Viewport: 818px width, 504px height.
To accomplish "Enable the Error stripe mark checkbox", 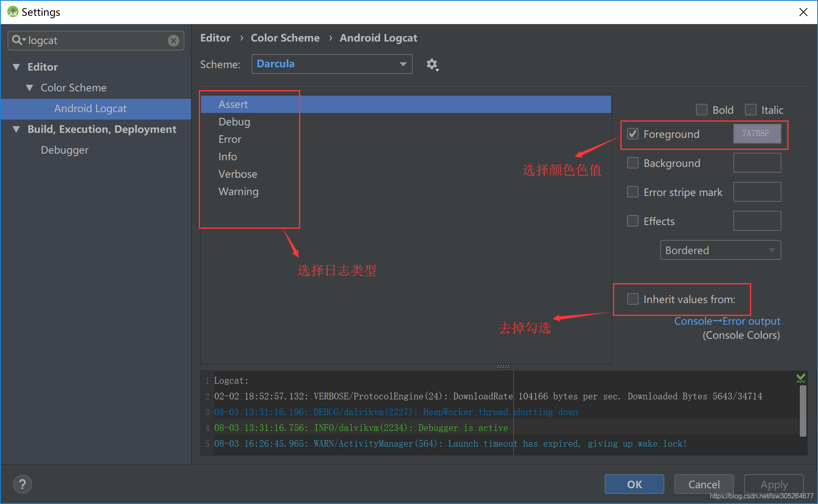I will 633,192.
